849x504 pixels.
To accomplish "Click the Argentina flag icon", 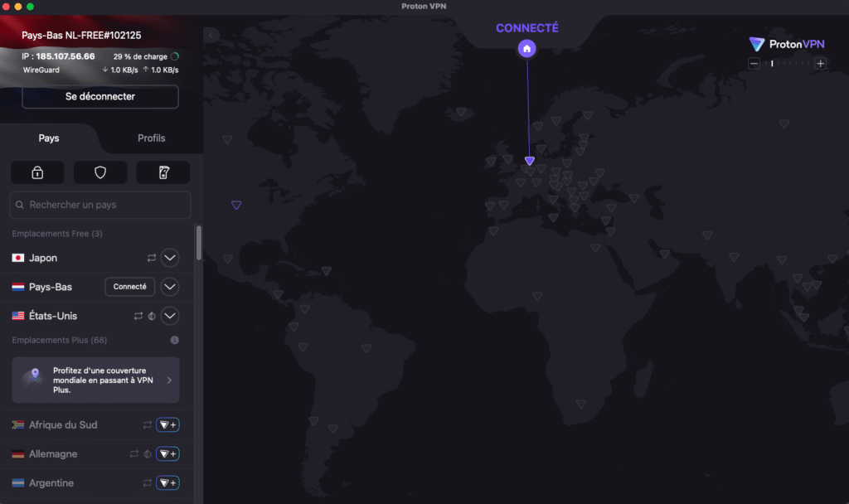I will pos(18,483).
